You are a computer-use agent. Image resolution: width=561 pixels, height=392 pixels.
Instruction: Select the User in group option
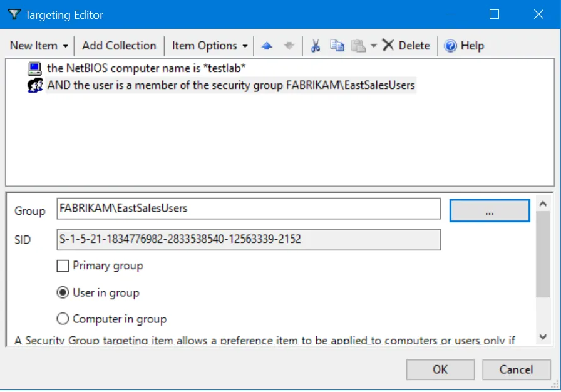click(x=61, y=292)
